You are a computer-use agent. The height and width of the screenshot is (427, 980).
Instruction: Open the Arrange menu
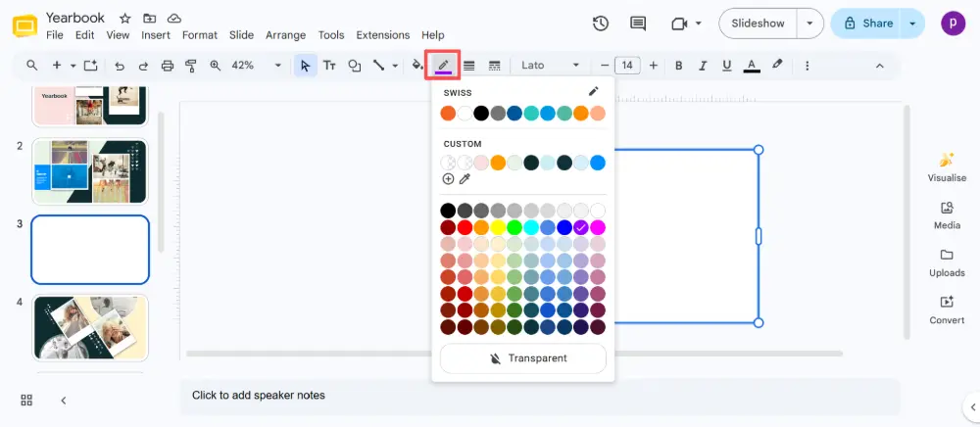[285, 35]
